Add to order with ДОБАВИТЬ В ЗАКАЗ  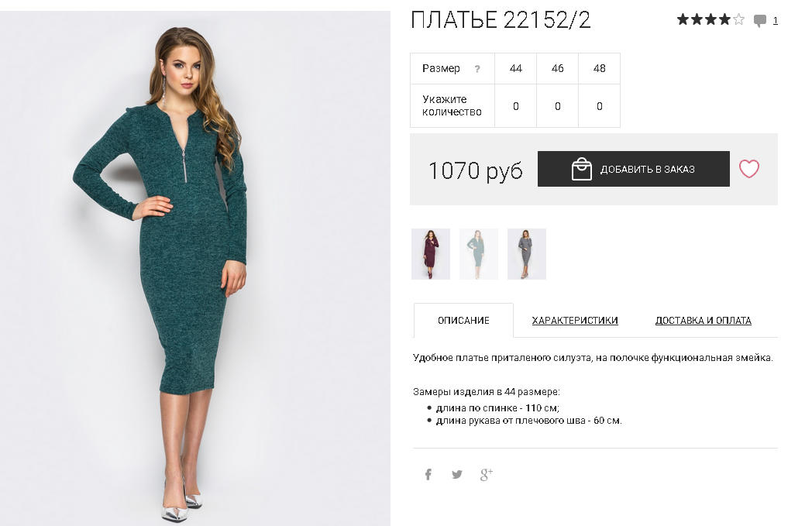click(x=633, y=169)
